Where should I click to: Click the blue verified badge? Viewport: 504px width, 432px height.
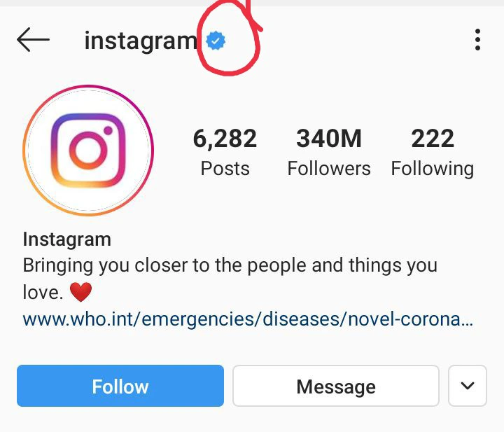point(216,41)
